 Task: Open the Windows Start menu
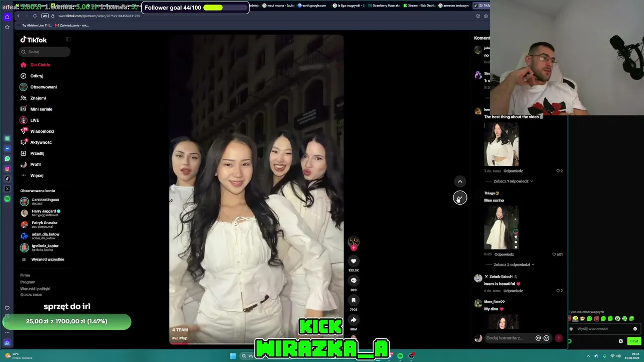coord(232,356)
